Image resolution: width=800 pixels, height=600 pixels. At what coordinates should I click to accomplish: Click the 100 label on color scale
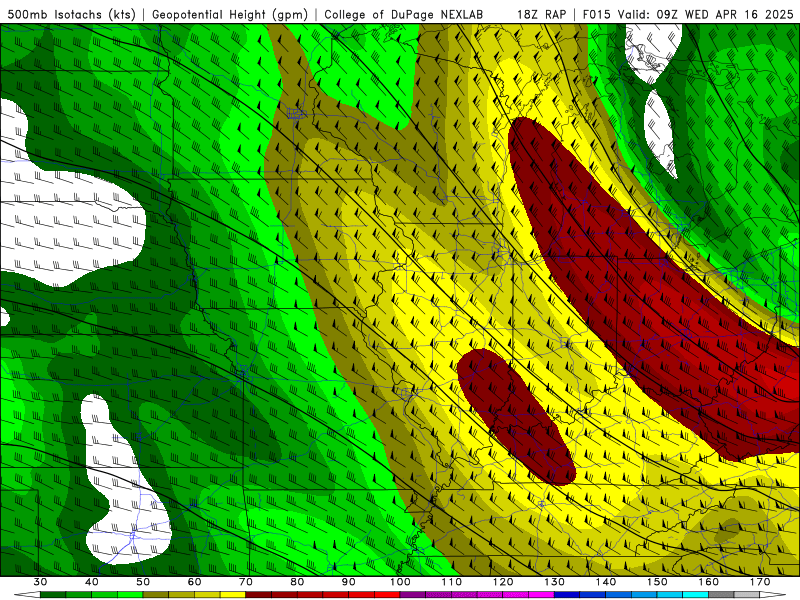[401, 582]
